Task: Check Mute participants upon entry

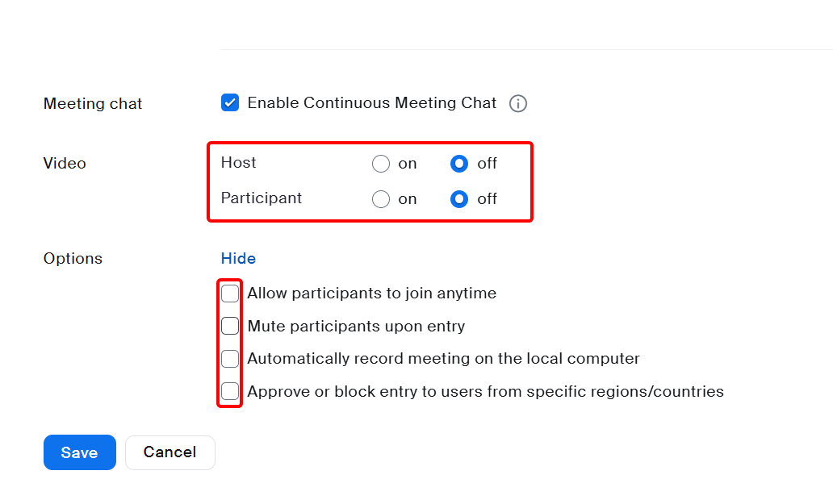Action: [x=230, y=326]
